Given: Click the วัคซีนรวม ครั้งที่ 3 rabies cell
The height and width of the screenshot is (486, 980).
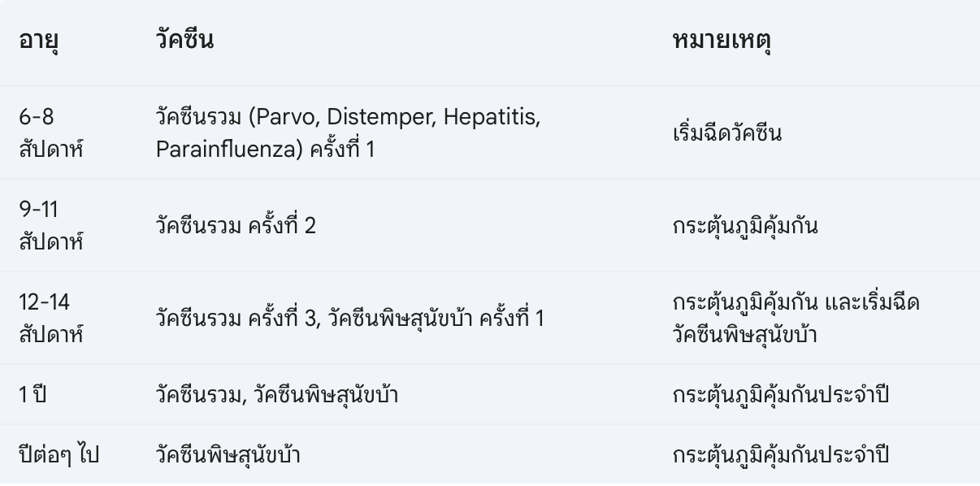Looking at the screenshot, I should 349,318.
